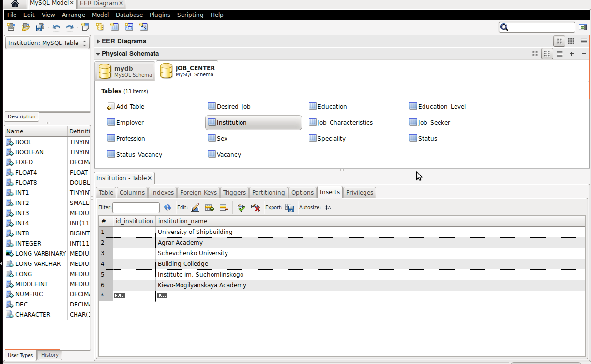Click the Undo arrow in the toolbar
This screenshot has width=591, height=364.
[56, 27]
